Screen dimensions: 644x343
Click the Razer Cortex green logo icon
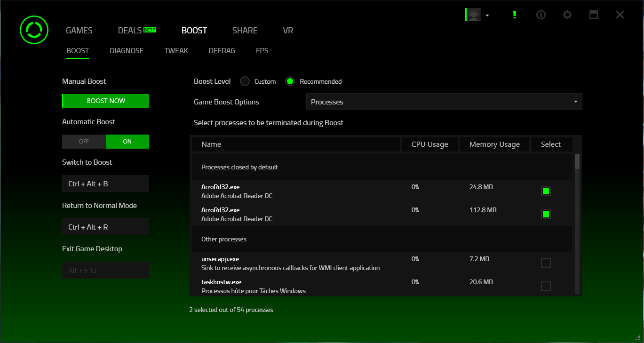click(x=34, y=30)
